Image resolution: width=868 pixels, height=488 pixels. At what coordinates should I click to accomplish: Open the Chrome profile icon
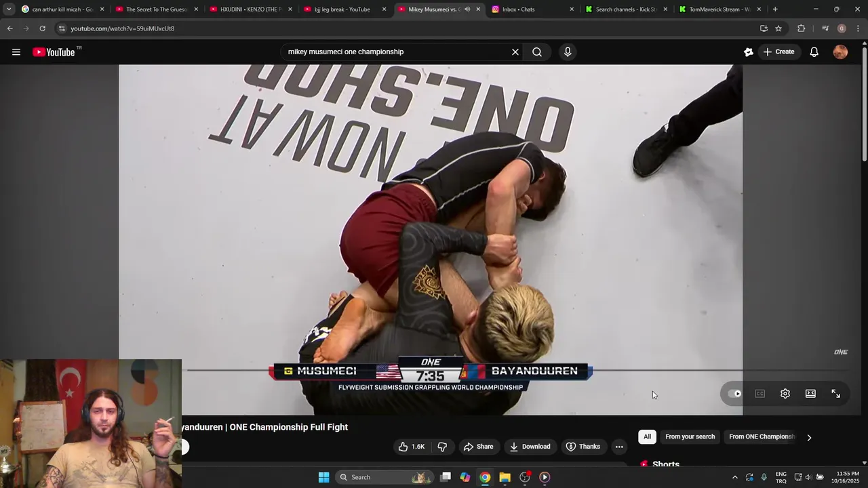[842, 28]
